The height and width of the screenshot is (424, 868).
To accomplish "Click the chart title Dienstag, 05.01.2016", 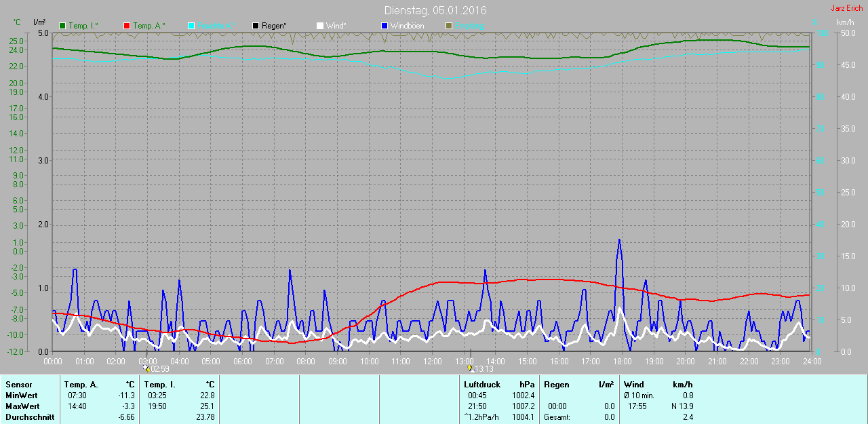I will tap(435, 10).
